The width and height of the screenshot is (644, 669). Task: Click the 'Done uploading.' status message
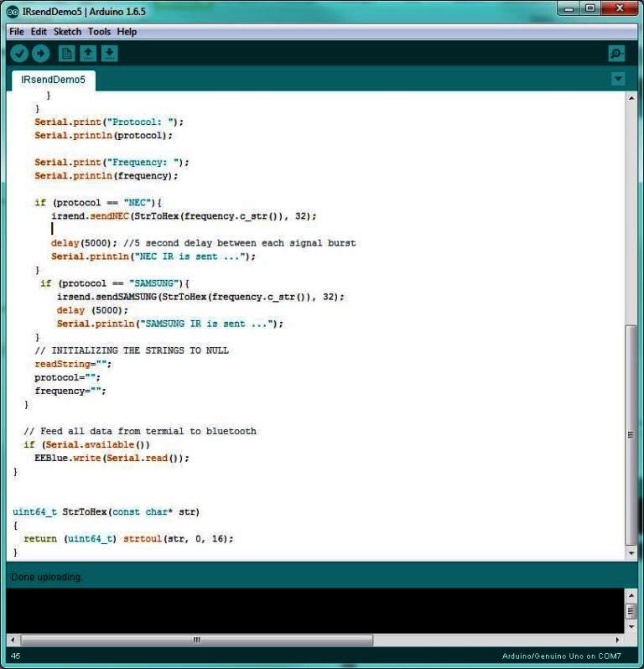tap(46, 577)
